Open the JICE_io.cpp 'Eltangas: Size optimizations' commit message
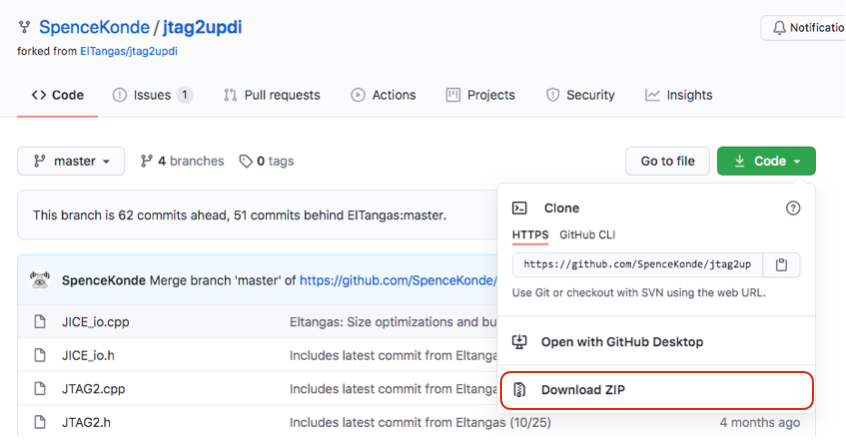 point(393,322)
